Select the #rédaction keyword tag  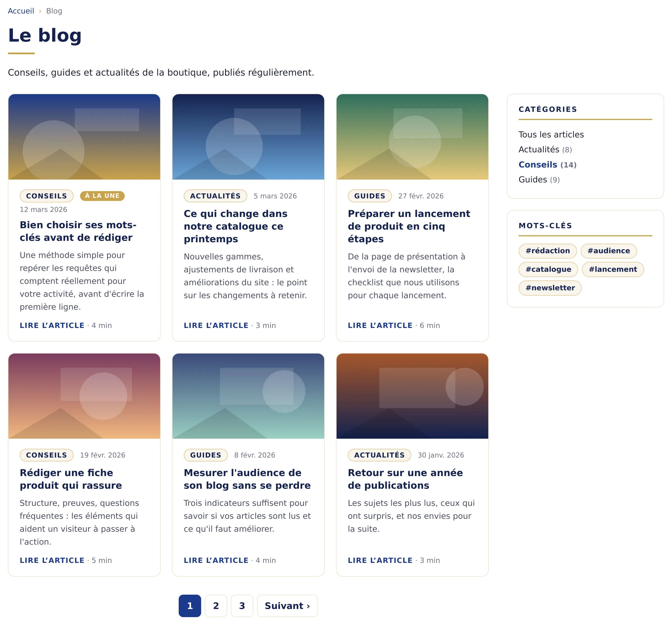pos(548,251)
